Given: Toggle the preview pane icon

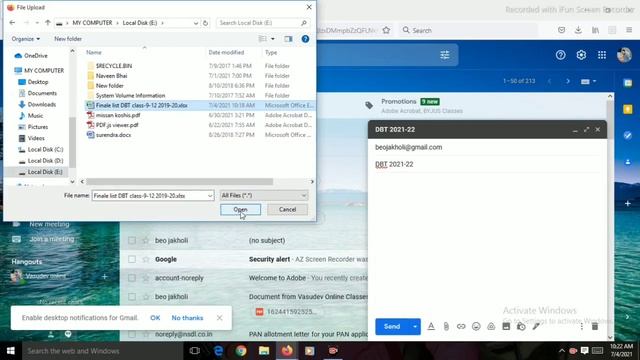Looking at the screenshot, I should coord(288,39).
